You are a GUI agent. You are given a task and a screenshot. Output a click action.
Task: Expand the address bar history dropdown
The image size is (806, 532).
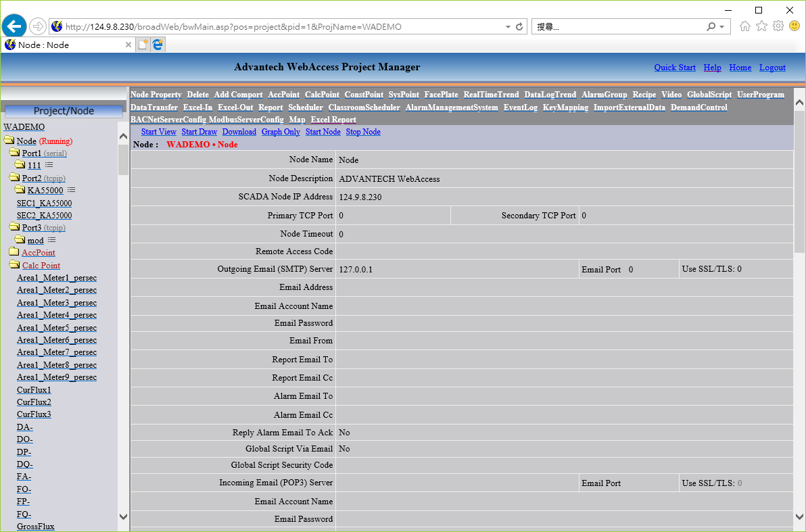(x=508, y=27)
